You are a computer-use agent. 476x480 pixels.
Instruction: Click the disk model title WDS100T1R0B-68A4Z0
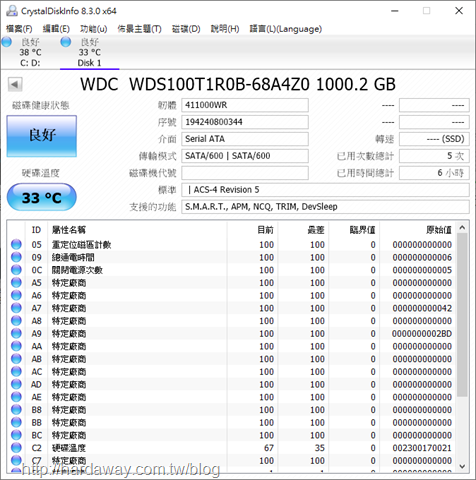point(219,84)
